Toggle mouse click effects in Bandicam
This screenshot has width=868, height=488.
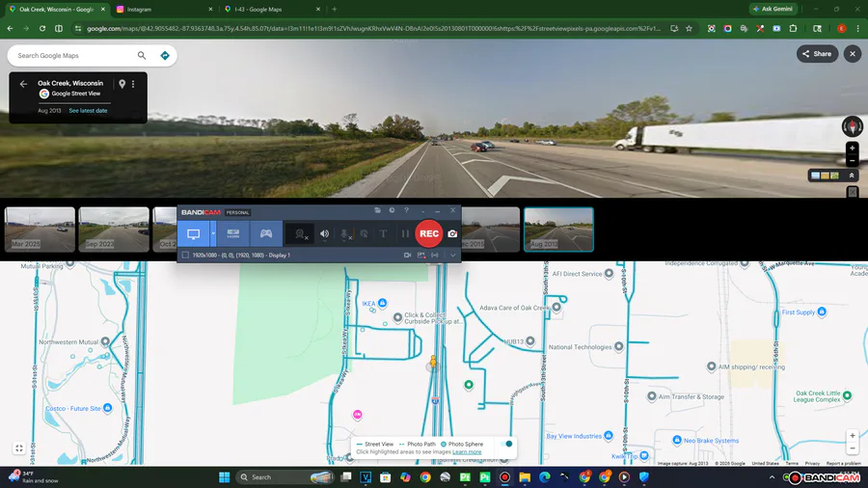pyautogui.click(x=364, y=234)
